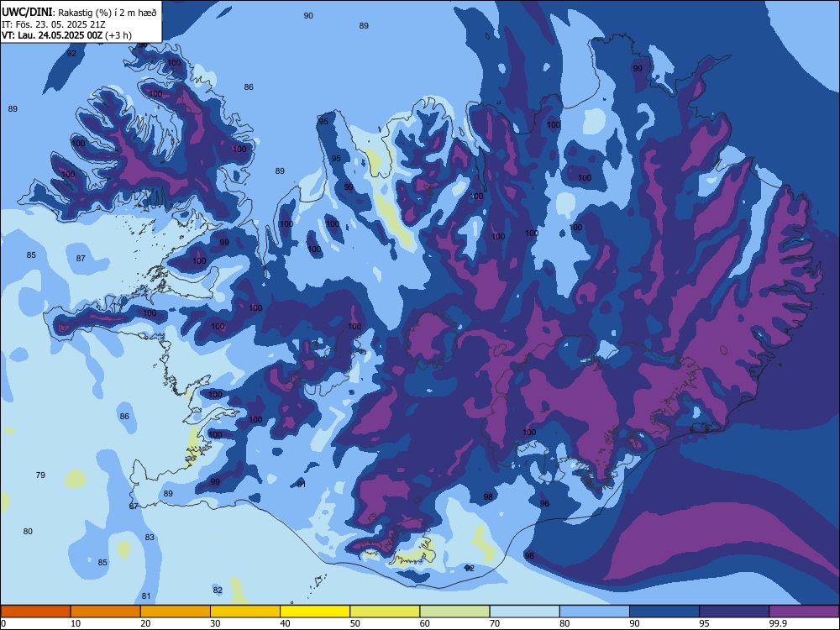Click the "0" legend tick label

tap(3, 623)
